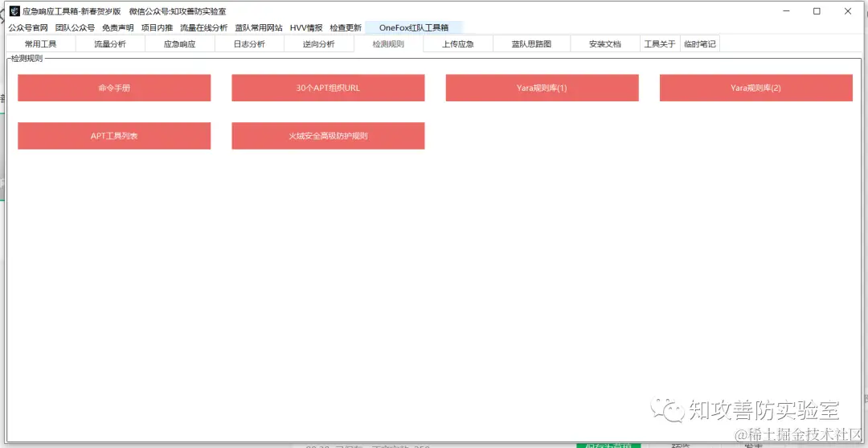Open Yara规则库(2)

[x=756, y=88]
